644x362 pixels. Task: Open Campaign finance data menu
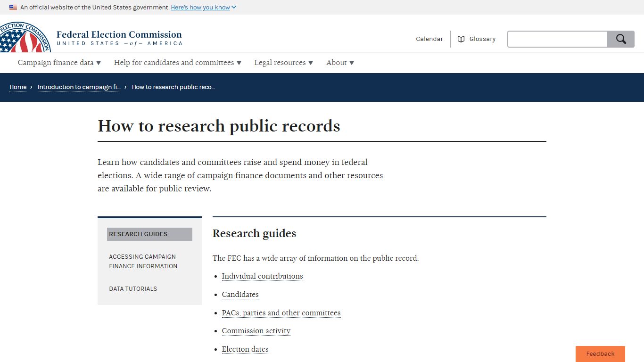(x=59, y=63)
